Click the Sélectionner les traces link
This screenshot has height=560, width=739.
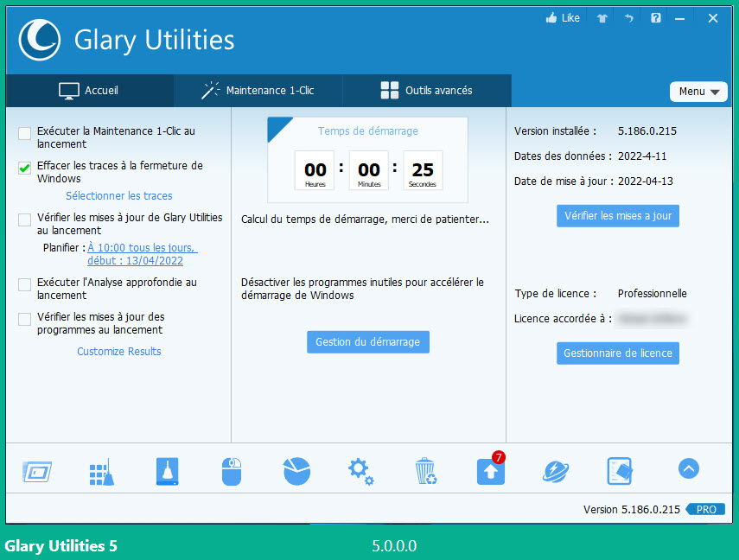coord(119,195)
